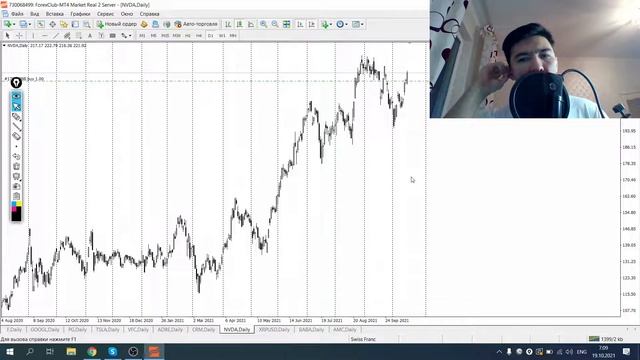
Task: Pick the yellow color swatch
Action: click(x=19, y=204)
